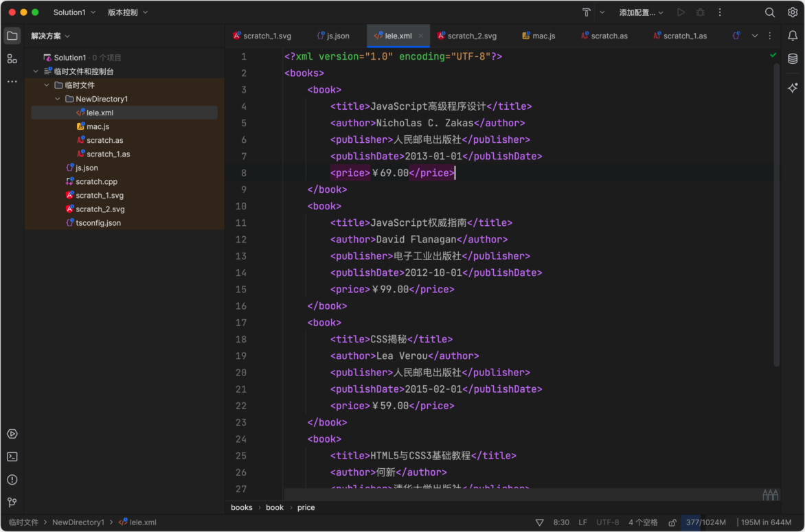Click the green inspection checkmark
Screen dimensions: 805x532
(773, 55)
